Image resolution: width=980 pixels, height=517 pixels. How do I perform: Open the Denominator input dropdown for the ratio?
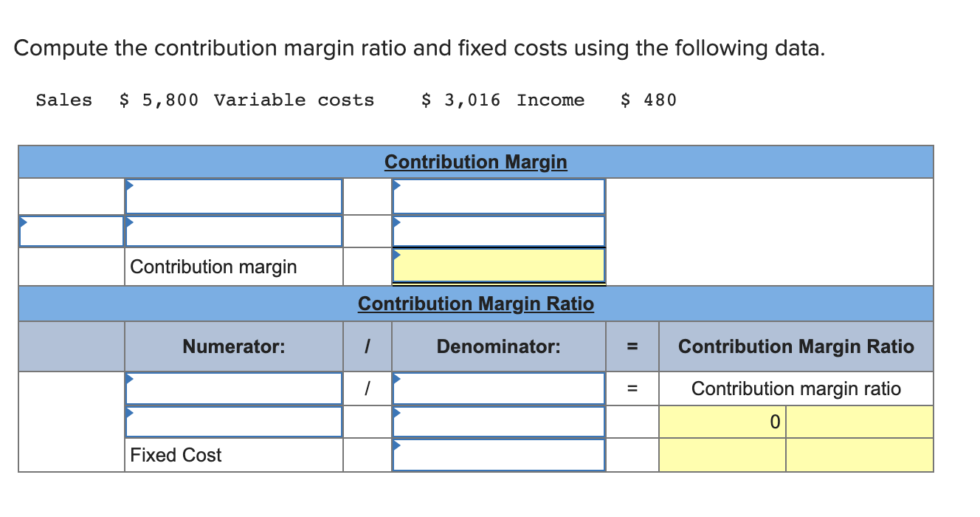[498, 387]
